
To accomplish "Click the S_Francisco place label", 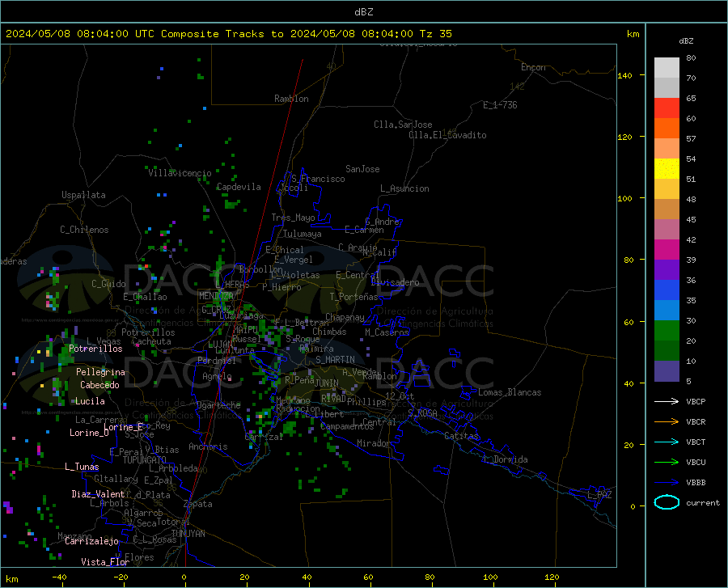I will [x=318, y=179].
